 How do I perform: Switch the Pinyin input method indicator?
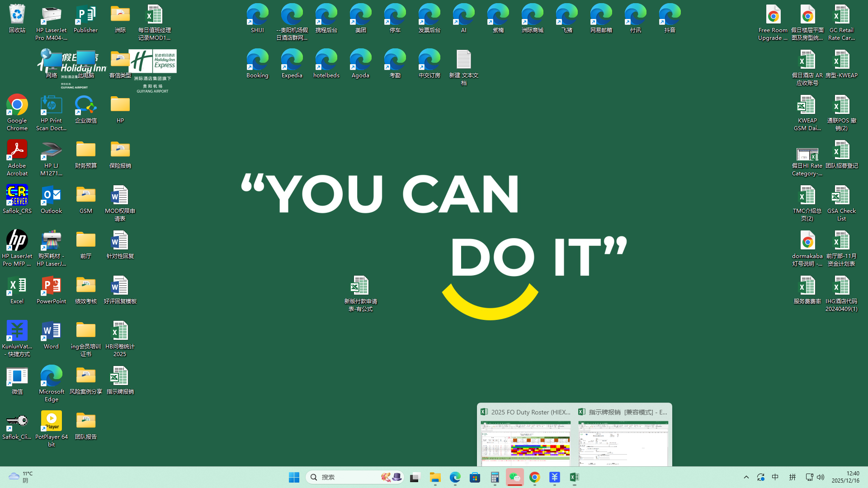point(792,477)
